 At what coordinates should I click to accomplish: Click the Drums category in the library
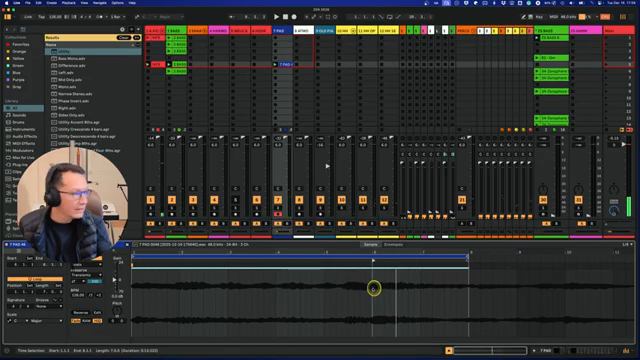pos(18,122)
